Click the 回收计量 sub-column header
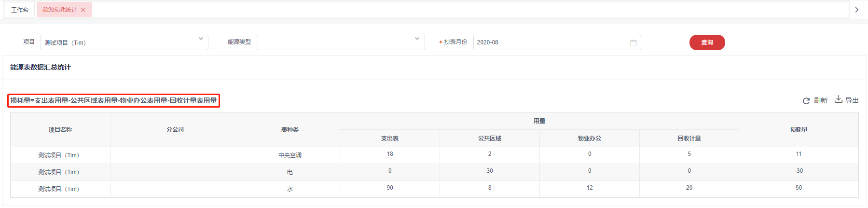868x208 pixels. [x=689, y=139]
